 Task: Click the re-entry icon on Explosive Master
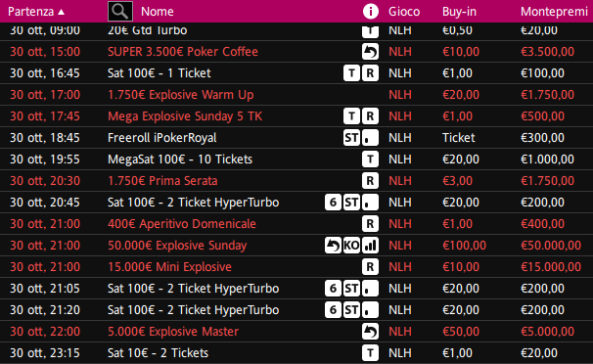pos(370,332)
